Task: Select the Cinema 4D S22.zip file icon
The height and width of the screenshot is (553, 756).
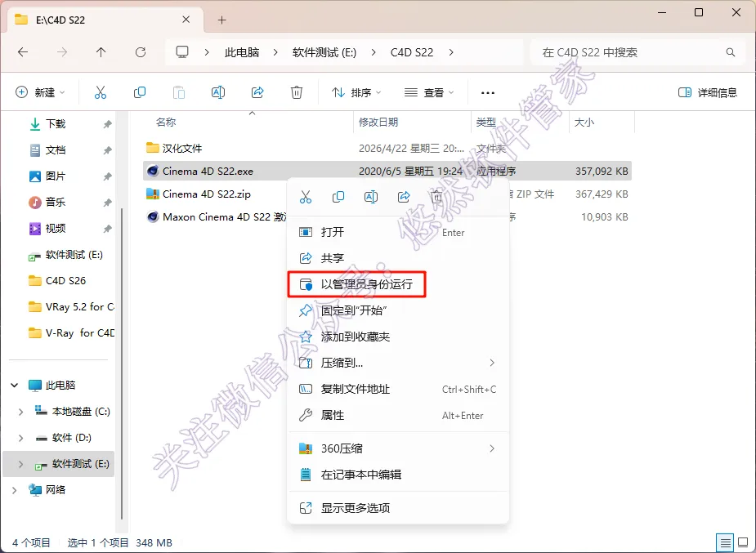Action: click(153, 194)
